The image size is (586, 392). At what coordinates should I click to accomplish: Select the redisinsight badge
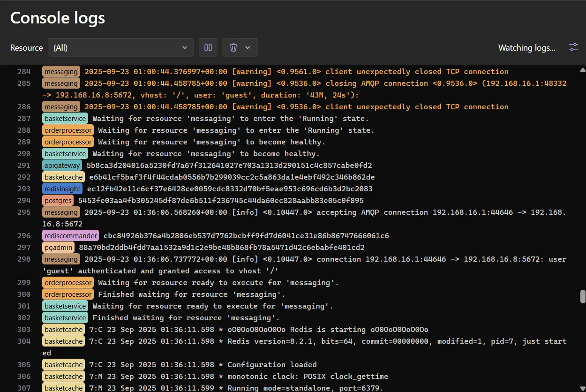[x=62, y=188]
